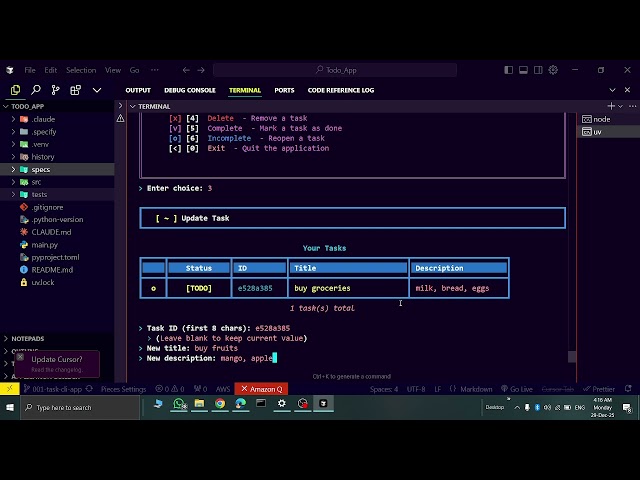
Task: Switch to the OUTPUT tab
Action: point(138,90)
